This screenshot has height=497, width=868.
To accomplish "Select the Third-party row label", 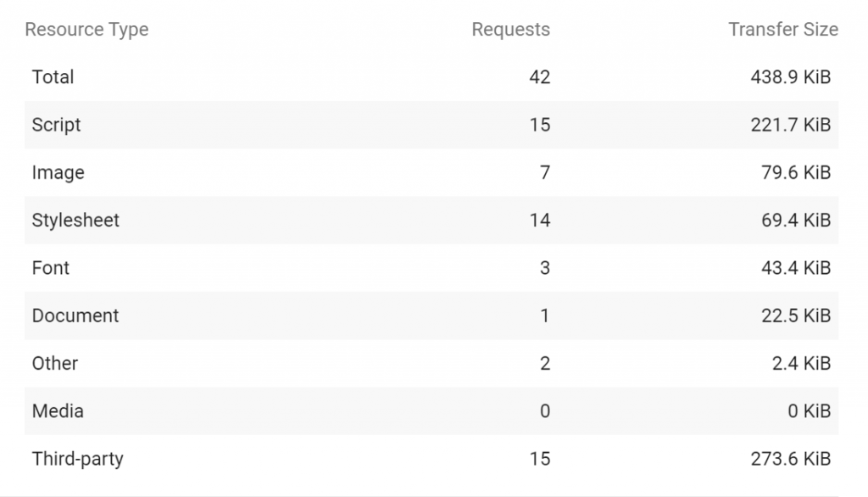I will coord(77,459).
